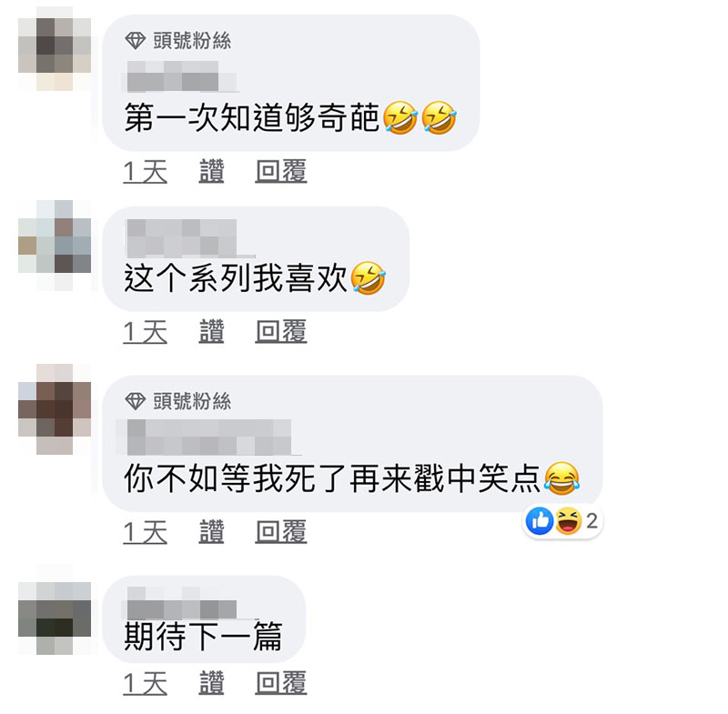Reply to the comment "期待下一篇"
Viewport: 728px width, 714px height.
coord(281,683)
